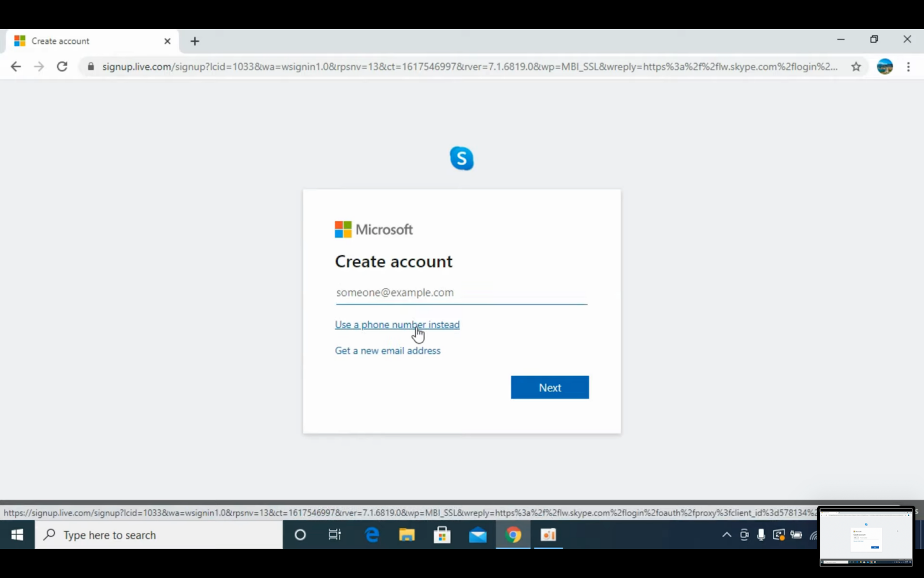This screenshot has height=578, width=924.
Task: Launch Microsoft Edge from taskbar
Action: (x=372, y=535)
